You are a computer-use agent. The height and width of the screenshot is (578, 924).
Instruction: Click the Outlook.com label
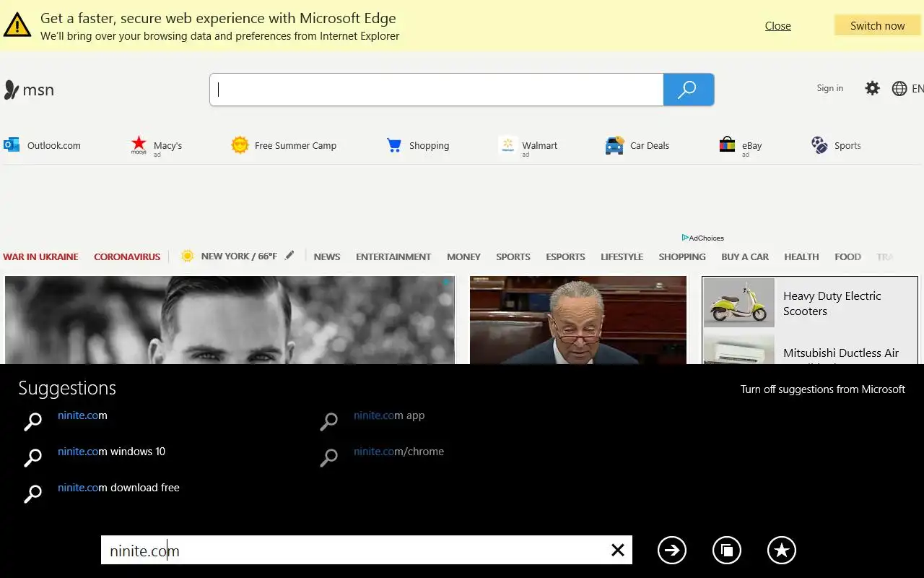coord(54,145)
